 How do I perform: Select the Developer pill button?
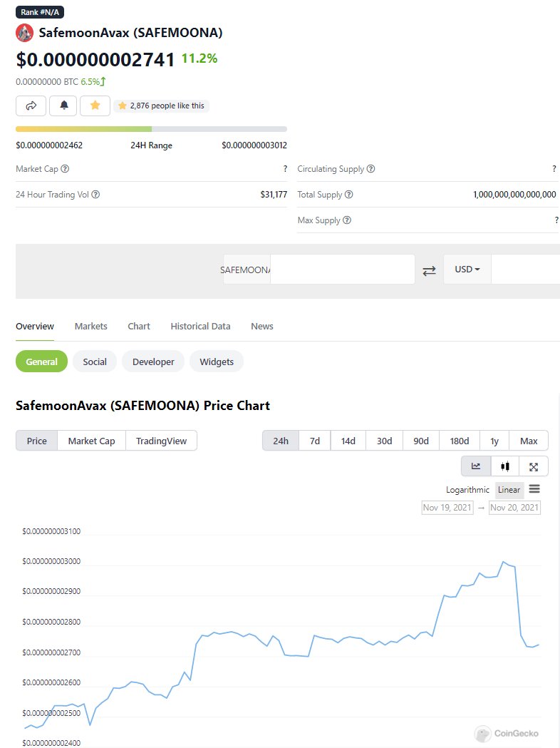153,362
